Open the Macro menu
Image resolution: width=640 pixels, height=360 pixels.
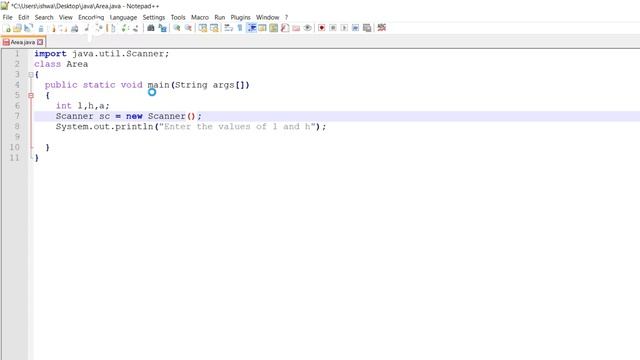coord(200,17)
